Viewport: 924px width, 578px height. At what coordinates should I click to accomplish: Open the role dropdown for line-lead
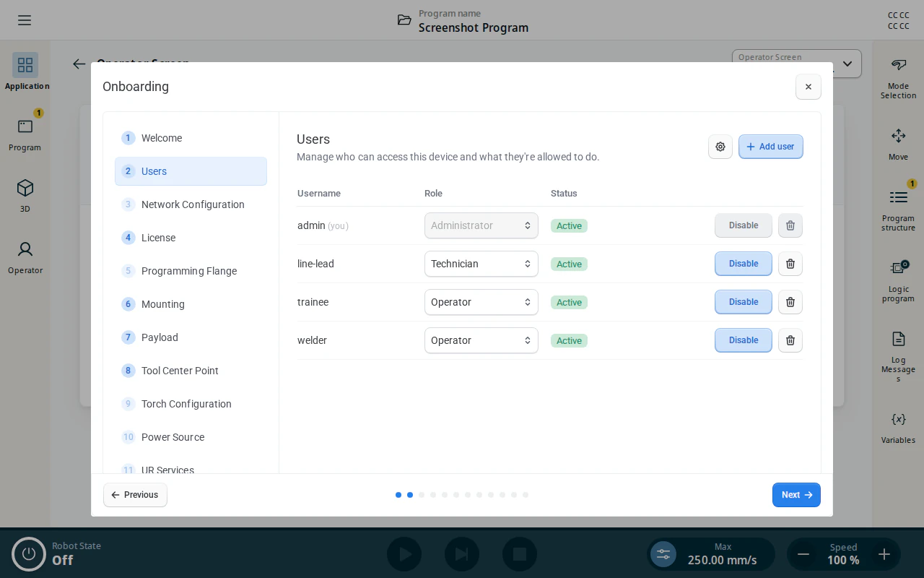point(481,264)
